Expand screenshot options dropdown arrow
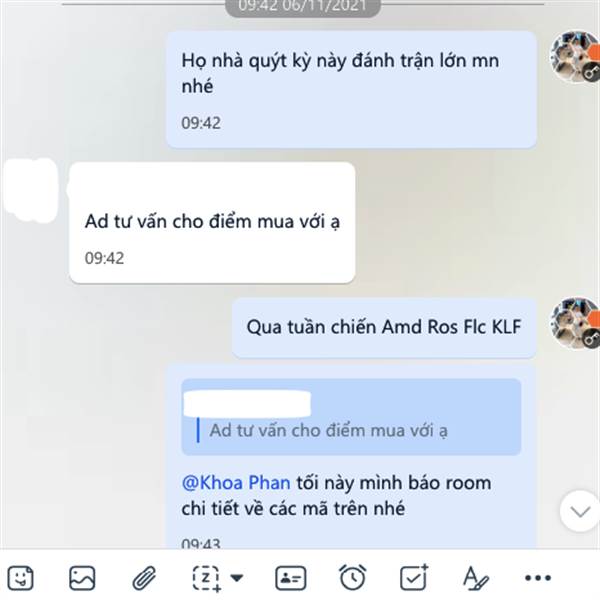Screen dimensions: 600x600 (x=237, y=577)
